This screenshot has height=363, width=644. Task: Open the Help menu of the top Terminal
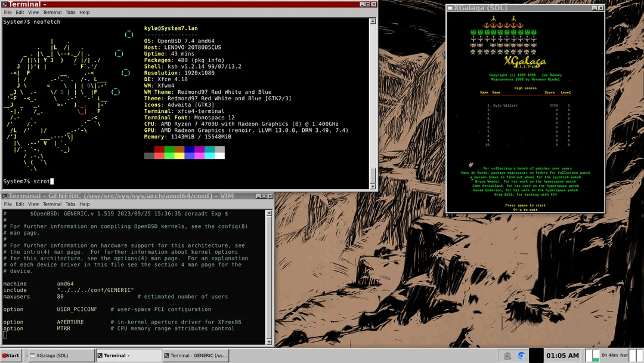85,12
